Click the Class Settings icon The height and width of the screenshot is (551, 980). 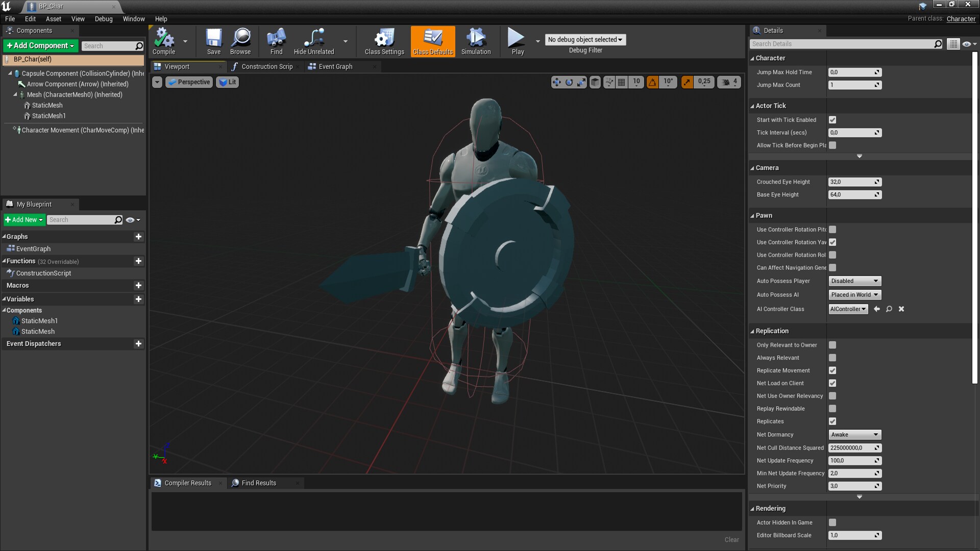point(384,38)
